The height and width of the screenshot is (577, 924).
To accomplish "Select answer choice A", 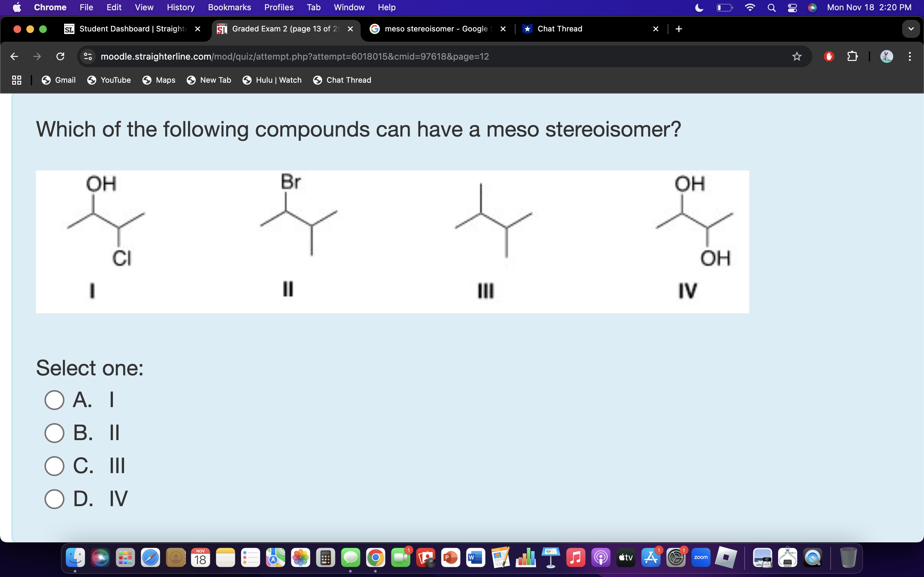I will click(x=55, y=399).
